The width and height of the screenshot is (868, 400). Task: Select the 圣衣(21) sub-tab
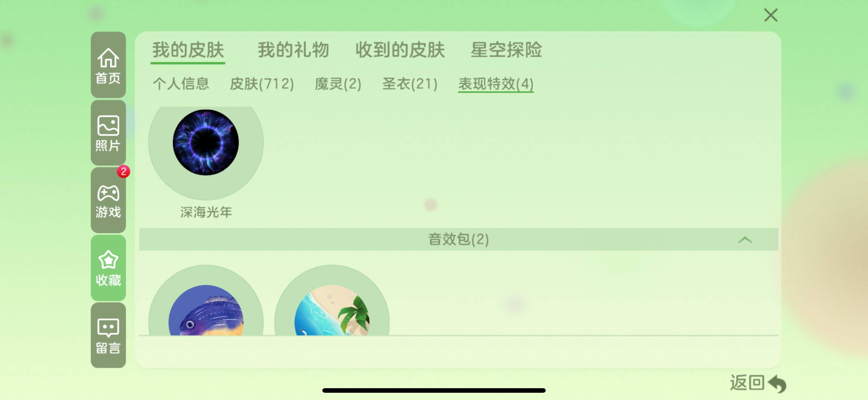click(x=410, y=84)
